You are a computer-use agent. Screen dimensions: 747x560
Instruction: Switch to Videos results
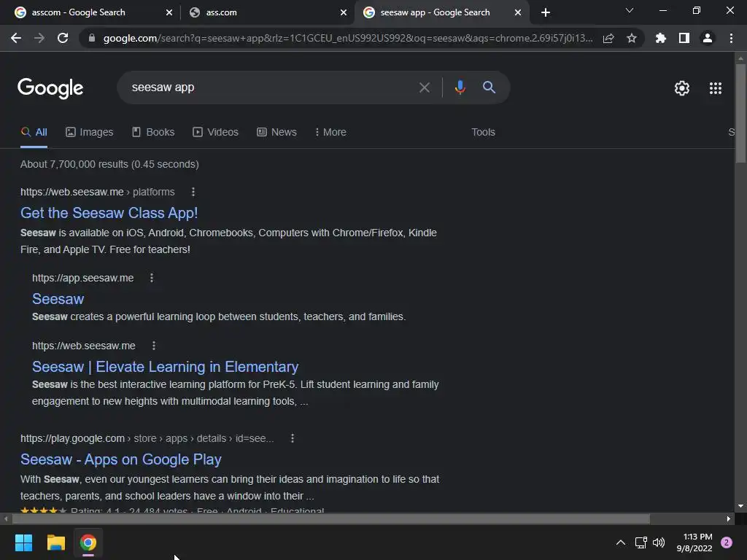point(215,133)
